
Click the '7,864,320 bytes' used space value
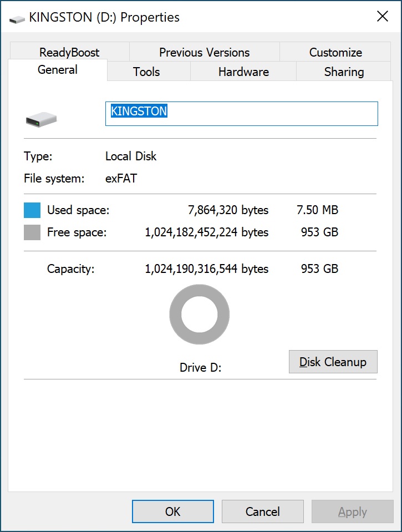click(x=228, y=210)
